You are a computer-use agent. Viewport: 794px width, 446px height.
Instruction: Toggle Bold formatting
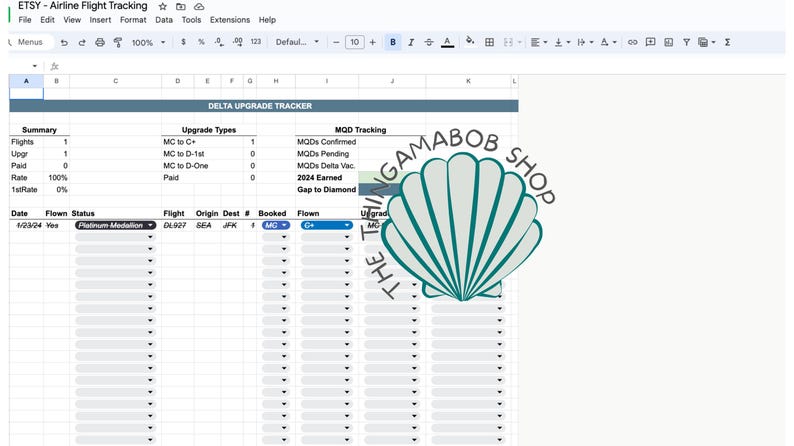click(x=393, y=42)
